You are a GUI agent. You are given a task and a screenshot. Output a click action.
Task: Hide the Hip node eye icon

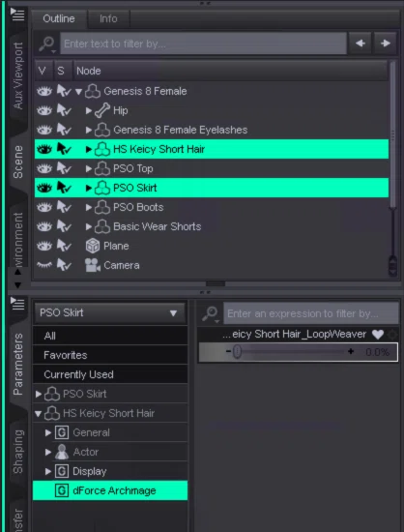[x=44, y=110]
